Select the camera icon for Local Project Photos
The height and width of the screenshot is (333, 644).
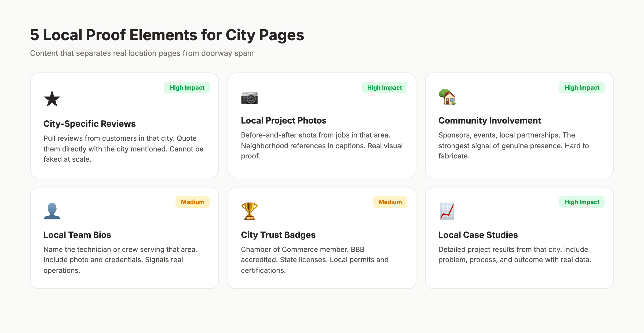point(249,98)
